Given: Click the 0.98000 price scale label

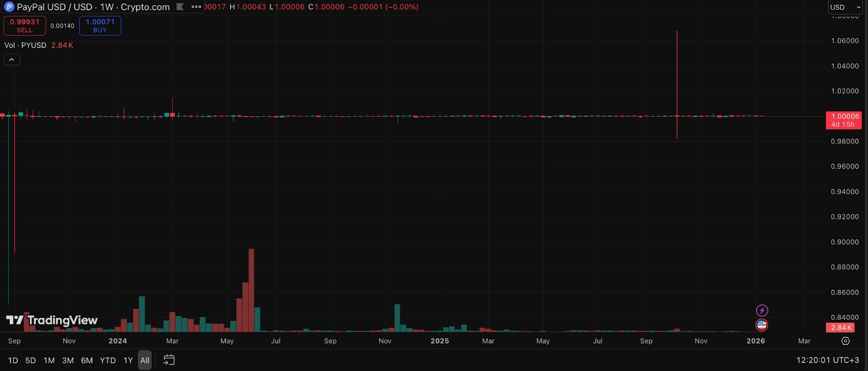Looking at the screenshot, I should 845,142.
